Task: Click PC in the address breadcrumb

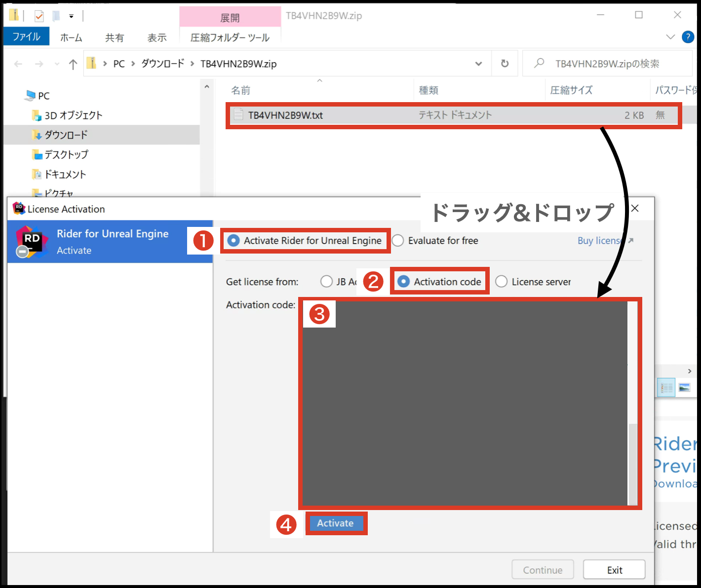Action: [x=119, y=64]
